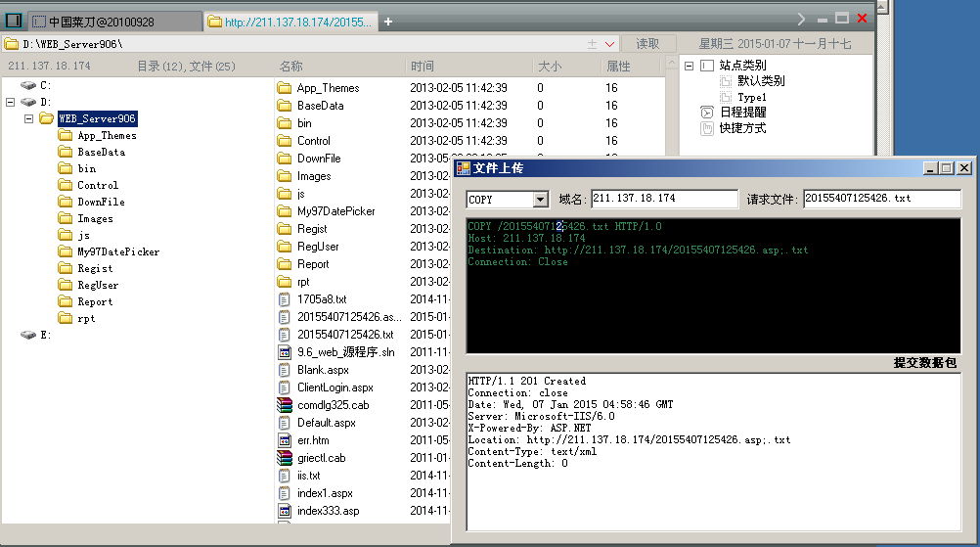
Task: Click the index333.asp file icon
Action: click(285, 511)
